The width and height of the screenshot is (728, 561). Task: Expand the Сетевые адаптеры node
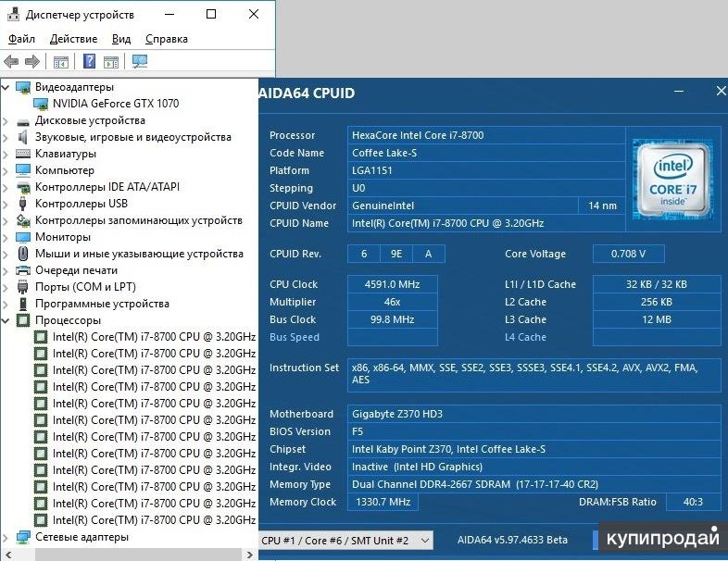click(6, 538)
